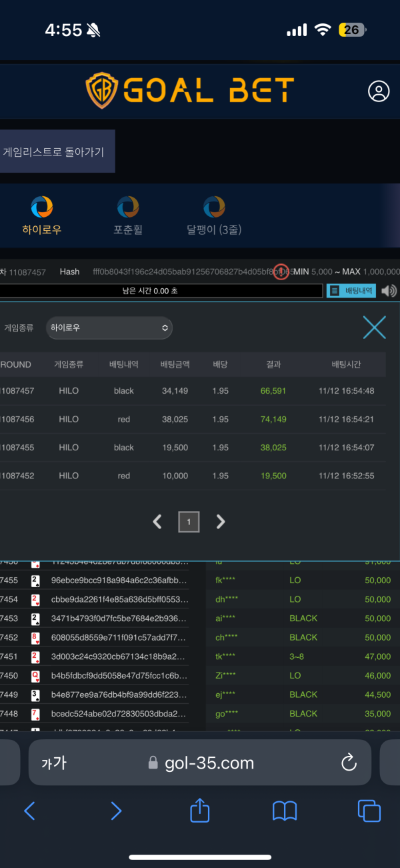Open the user account profile icon
Screen dimensions: 400x868
coord(379,91)
